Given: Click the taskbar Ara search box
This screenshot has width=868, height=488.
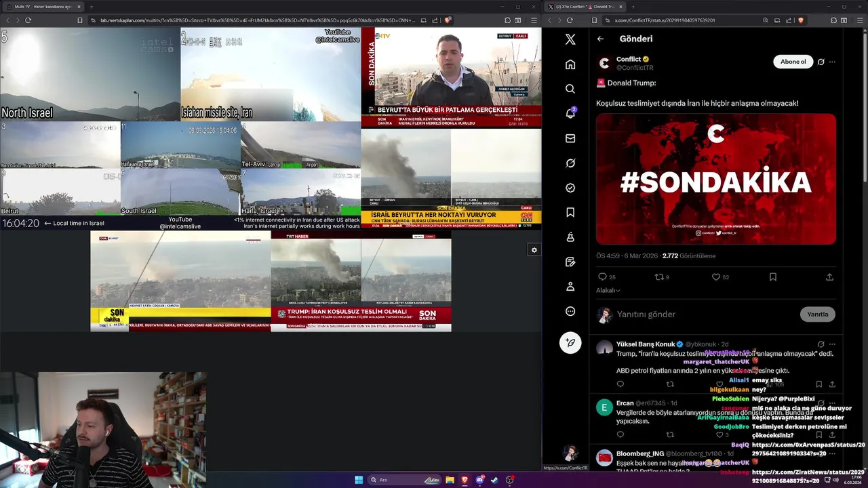Looking at the screenshot, I should (404, 480).
